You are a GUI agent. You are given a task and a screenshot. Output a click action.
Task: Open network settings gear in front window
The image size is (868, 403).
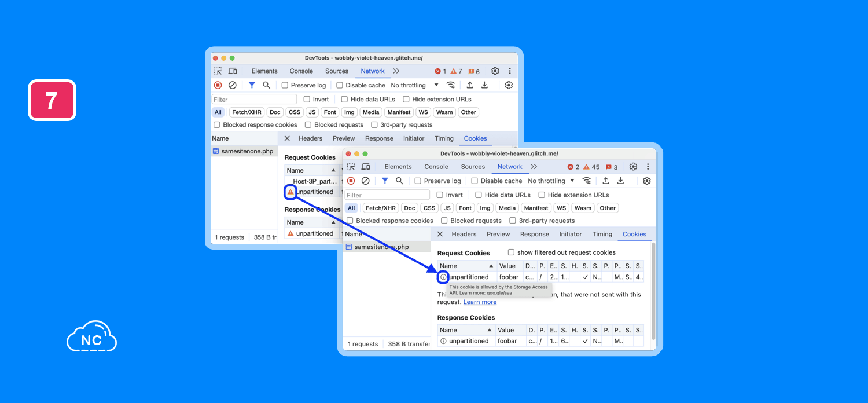click(647, 181)
